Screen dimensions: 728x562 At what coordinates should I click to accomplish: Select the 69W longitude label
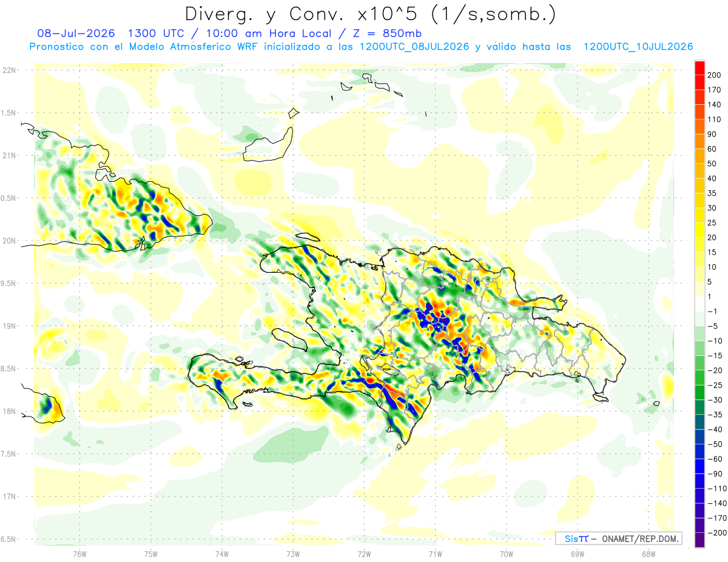tap(578, 554)
